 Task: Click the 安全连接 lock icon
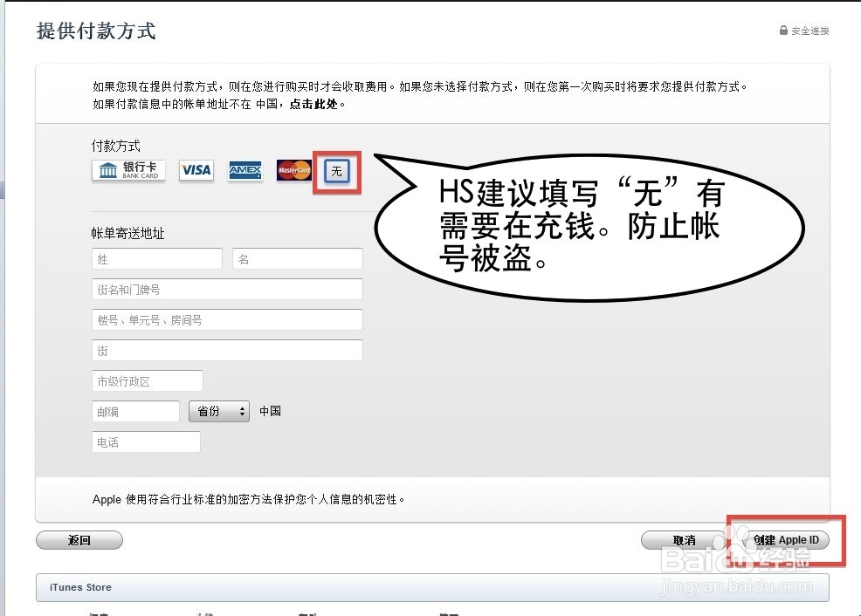tap(782, 29)
